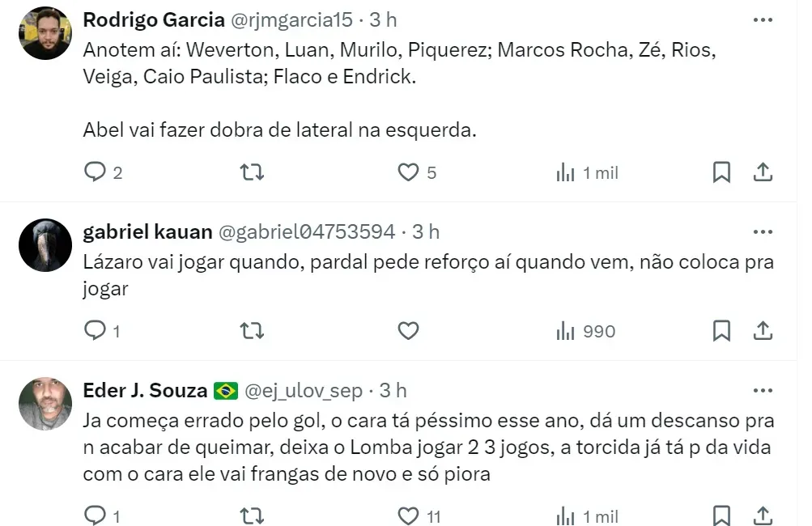The image size is (812, 526).
Task: Retweet gabriel kauan's post
Action: pyautogui.click(x=253, y=331)
